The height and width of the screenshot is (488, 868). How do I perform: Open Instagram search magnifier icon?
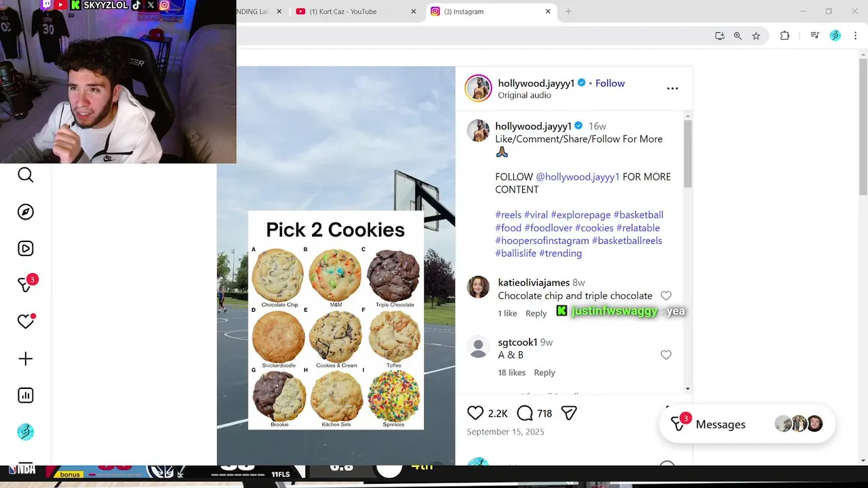(26, 175)
